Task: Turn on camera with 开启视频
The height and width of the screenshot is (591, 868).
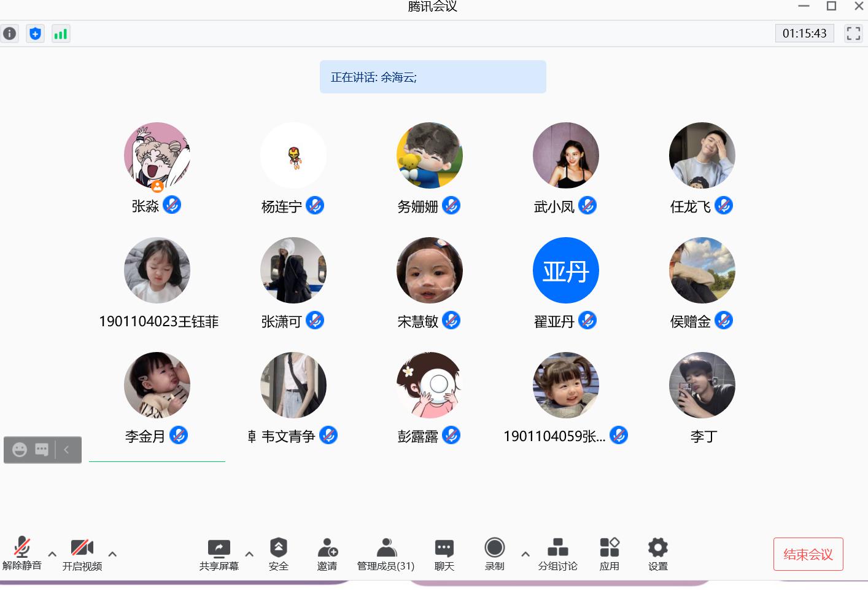Action: (82, 554)
